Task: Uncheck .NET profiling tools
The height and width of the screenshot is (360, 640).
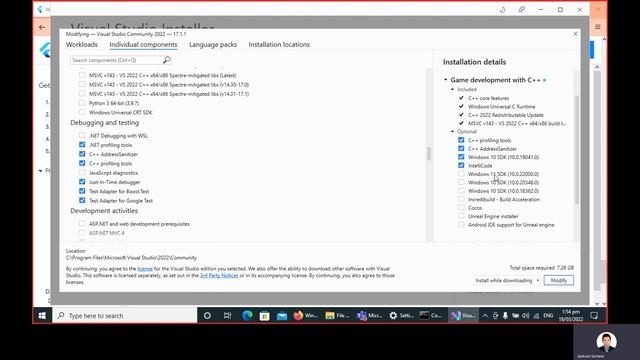Action: [82, 145]
